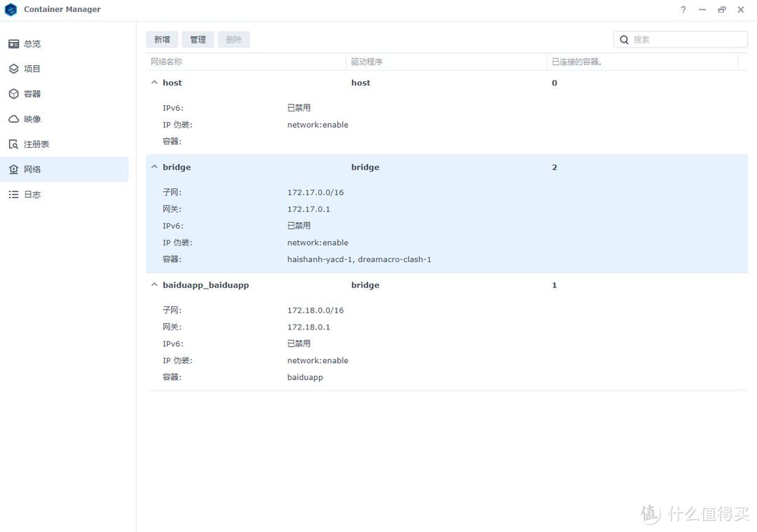The image size is (757, 532).
Task: Click the 新增 (Create) button
Action: click(x=162, y=39)
